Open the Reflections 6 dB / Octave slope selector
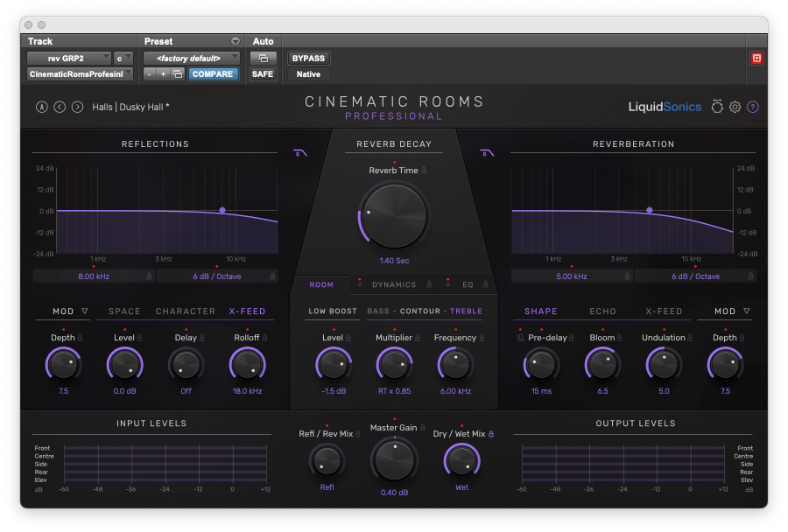788x532 pixels. [x=216, y=276]
